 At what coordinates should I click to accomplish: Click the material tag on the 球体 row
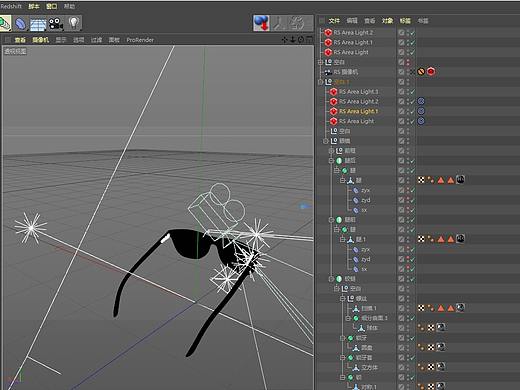point(441,328)
